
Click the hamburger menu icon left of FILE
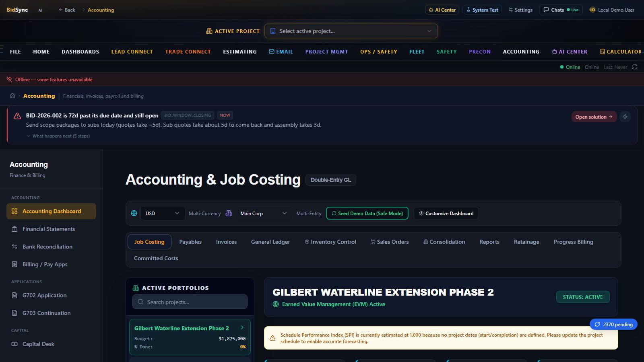coord(2,49)
